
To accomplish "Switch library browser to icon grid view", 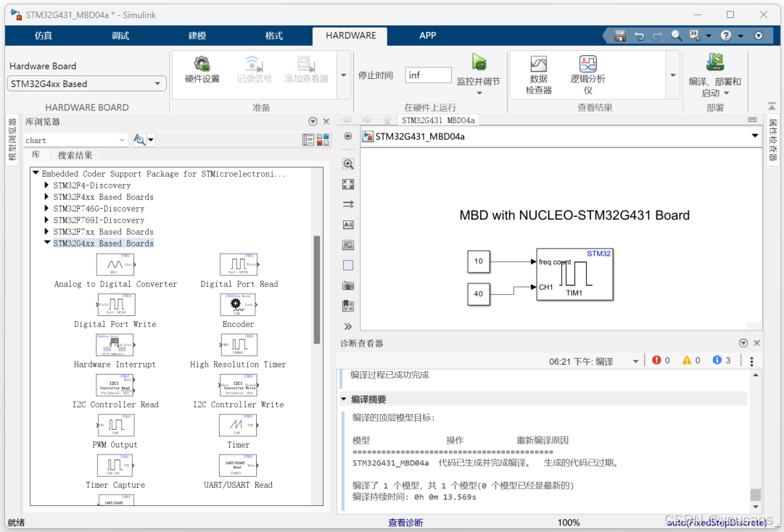I will [x=323, y=140].
